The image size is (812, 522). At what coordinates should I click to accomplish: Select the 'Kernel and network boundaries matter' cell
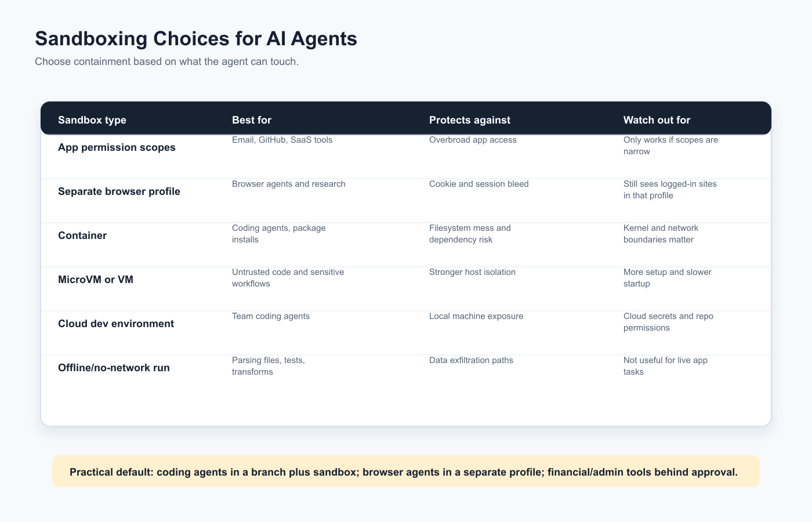coord(661,234)
